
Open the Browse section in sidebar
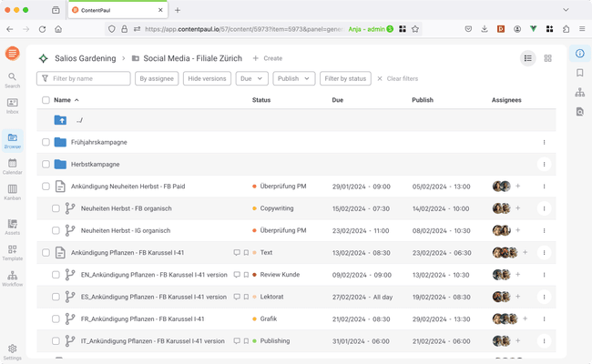coord(12,141)
